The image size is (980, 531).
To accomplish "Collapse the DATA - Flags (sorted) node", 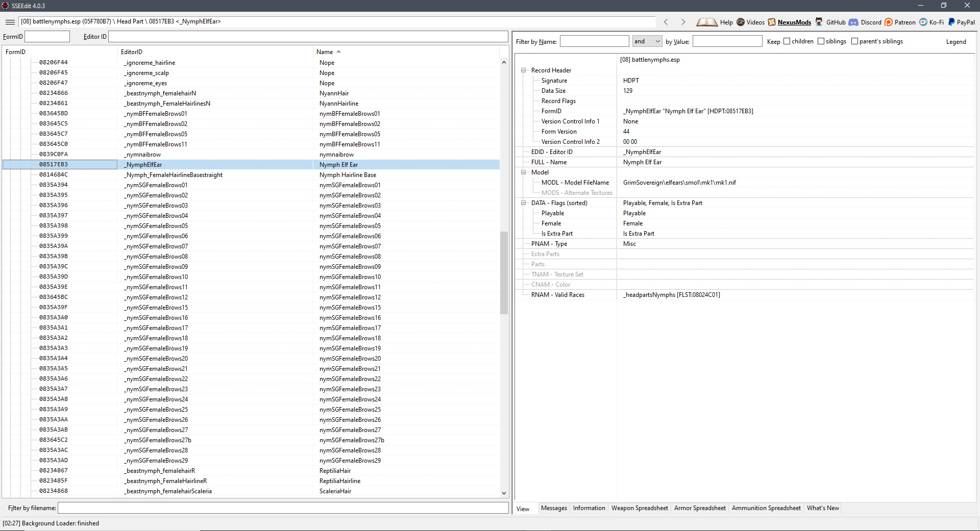I will pos(523,203).
